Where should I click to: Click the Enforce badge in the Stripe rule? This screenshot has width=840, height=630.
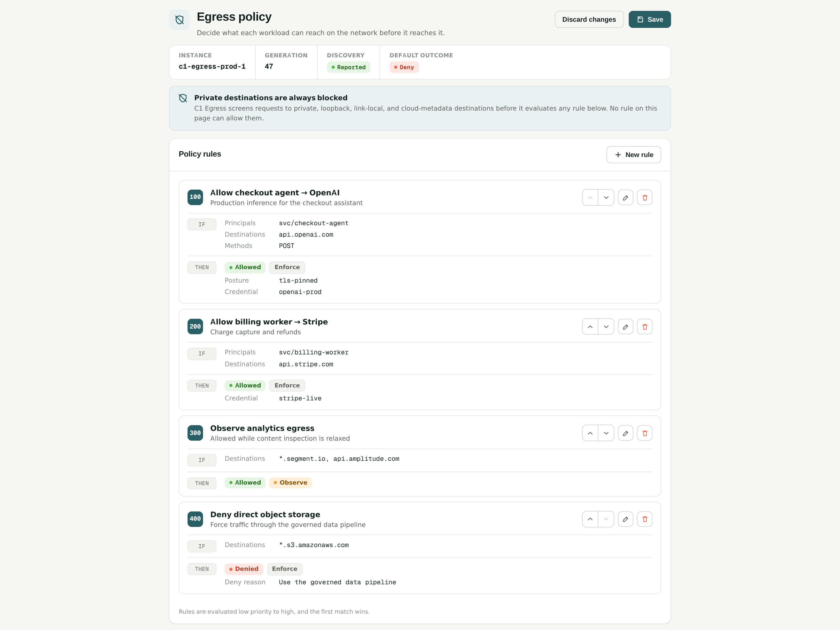(x=287, y=385)
